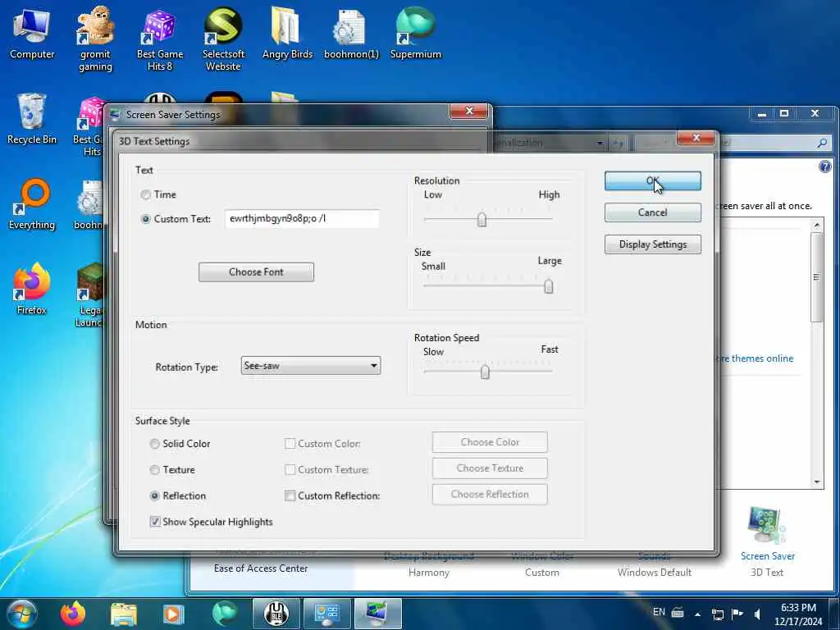840x630 pixels.
Task: Open the Supermium taskbar icon
Action: (x=225, y=614)
